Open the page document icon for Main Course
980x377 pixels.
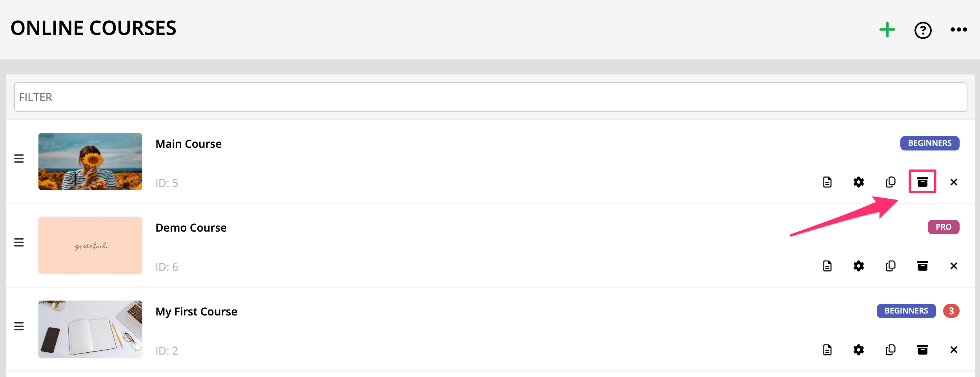[827, 182]
